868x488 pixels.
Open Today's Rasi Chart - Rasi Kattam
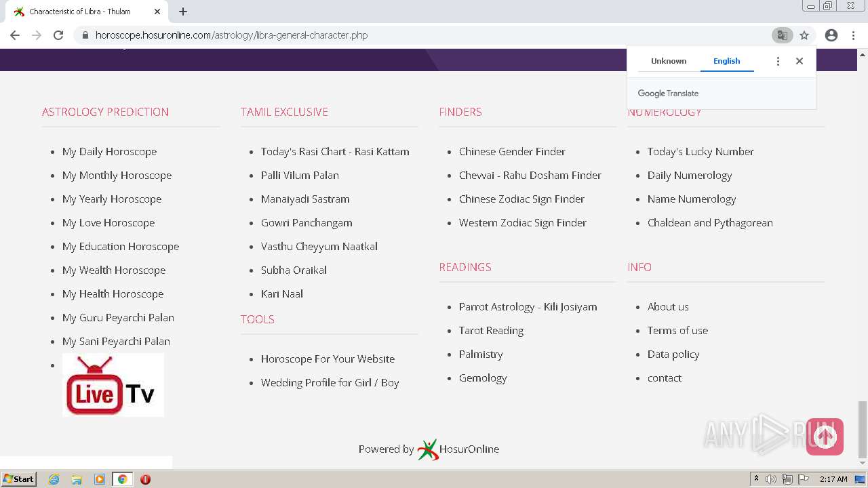point(335,152)
